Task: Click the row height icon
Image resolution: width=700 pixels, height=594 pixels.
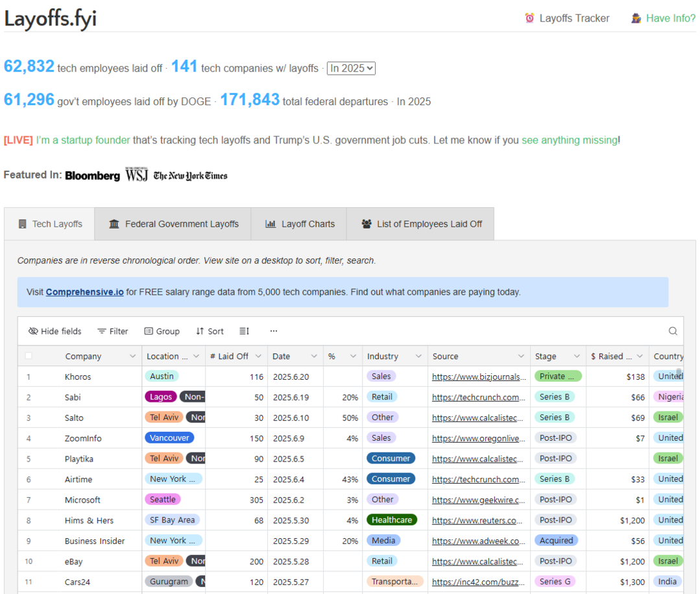Action: (244, 331)
